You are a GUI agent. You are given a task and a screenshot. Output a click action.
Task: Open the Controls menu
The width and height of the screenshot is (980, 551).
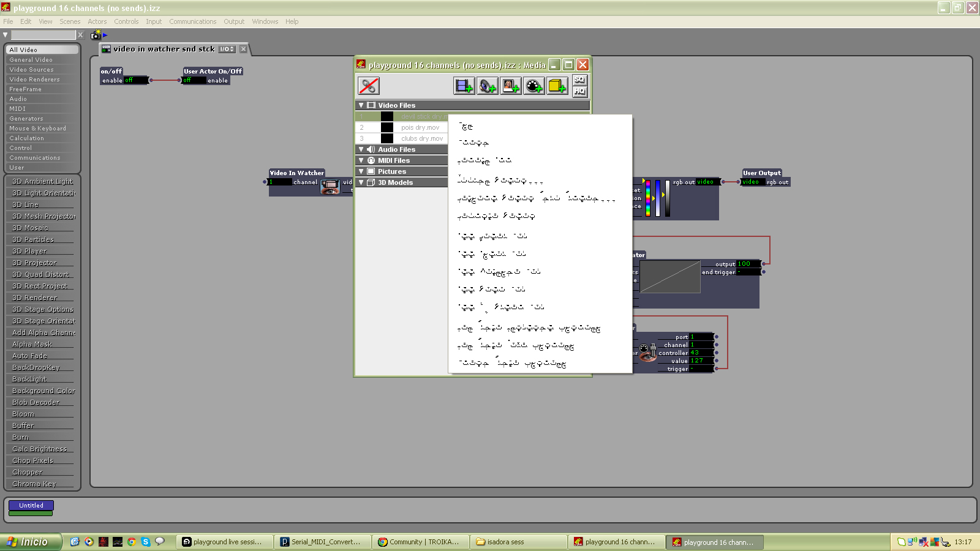126,21
